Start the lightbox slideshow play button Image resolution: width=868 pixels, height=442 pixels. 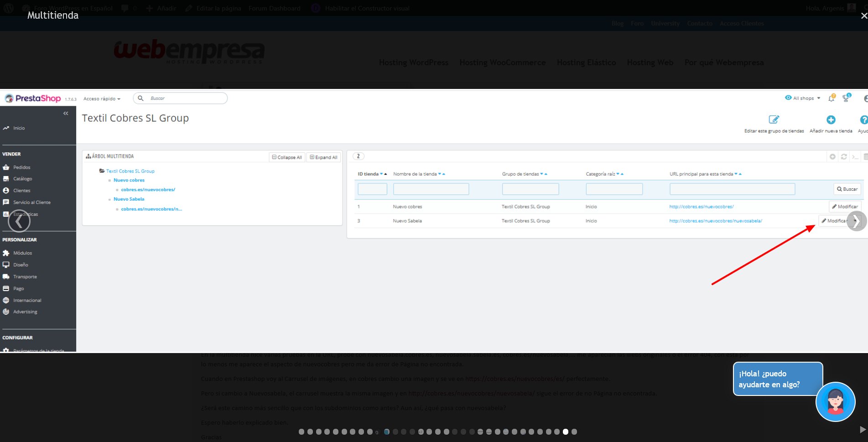tap(862, 430)
